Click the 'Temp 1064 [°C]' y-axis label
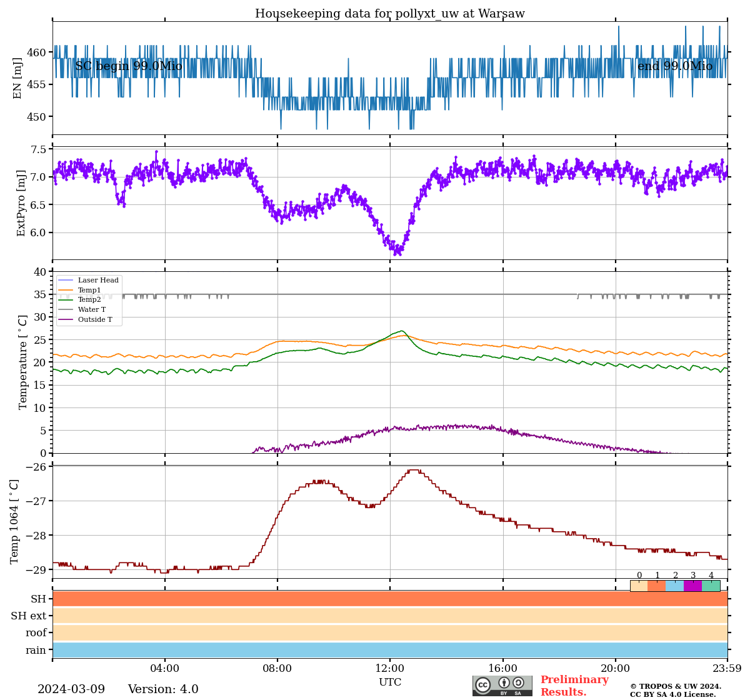The width and height of the screenshot is (750, 700). [x=14, y=521]
